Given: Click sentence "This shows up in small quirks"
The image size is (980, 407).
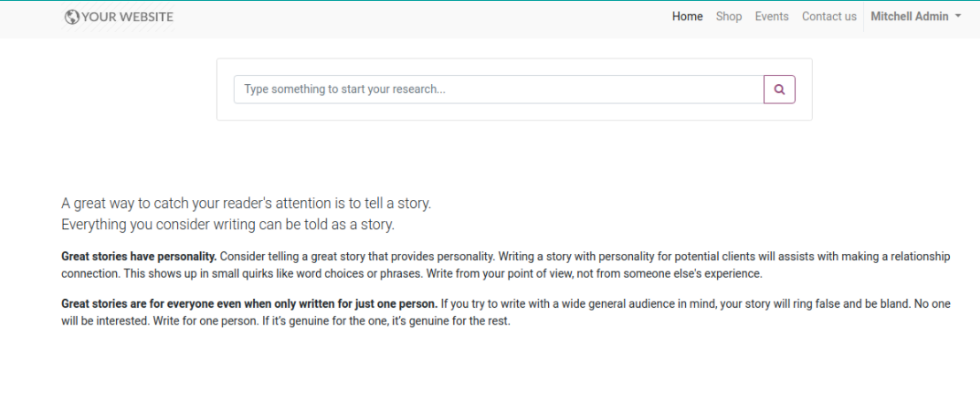Looking at the screenshot, I should (x=274, y=273).
